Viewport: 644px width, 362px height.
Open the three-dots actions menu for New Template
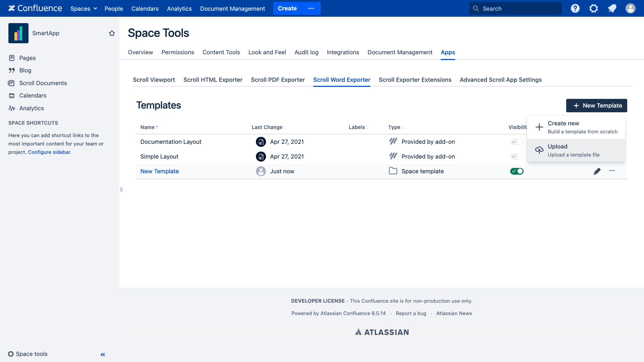pyautogui.click(x=612, y=171)
